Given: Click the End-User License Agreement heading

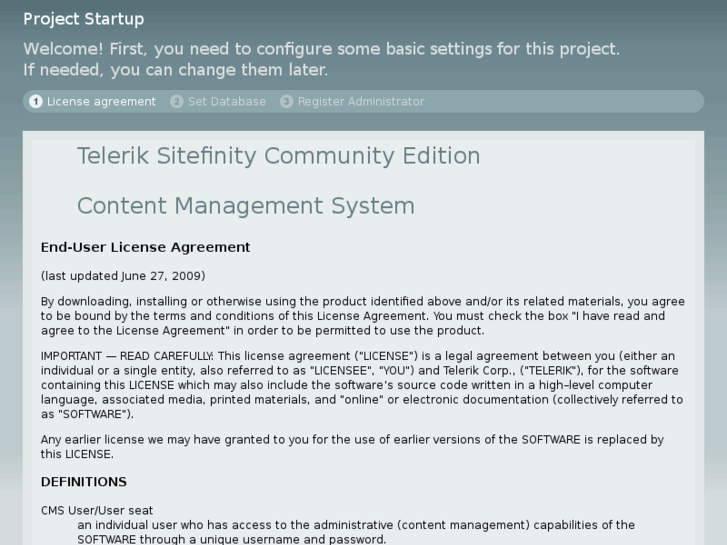Looking at the screenshot, I should click(x=145, y=247).
